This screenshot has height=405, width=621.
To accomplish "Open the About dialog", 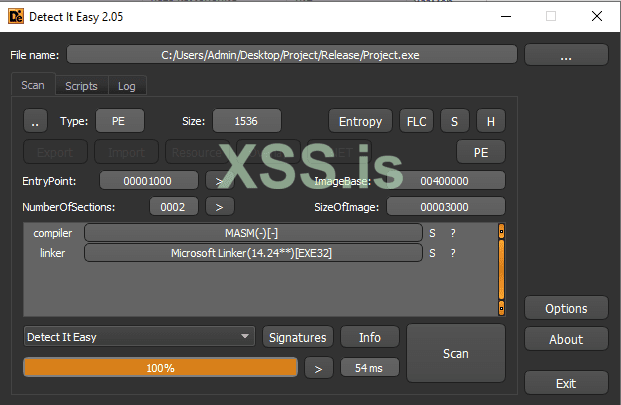I will pyautogui.click(x=566, y=339).
